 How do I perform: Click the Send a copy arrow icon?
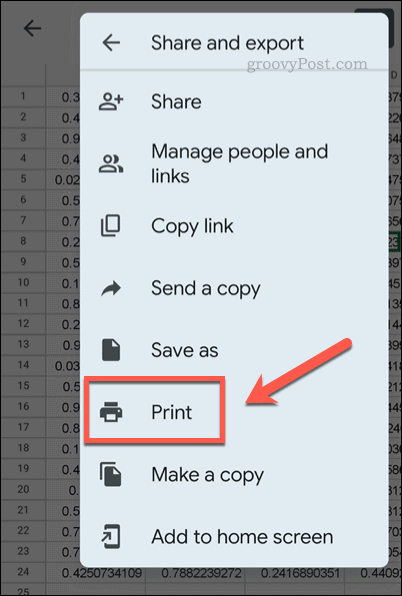click(x=111, y=288)
